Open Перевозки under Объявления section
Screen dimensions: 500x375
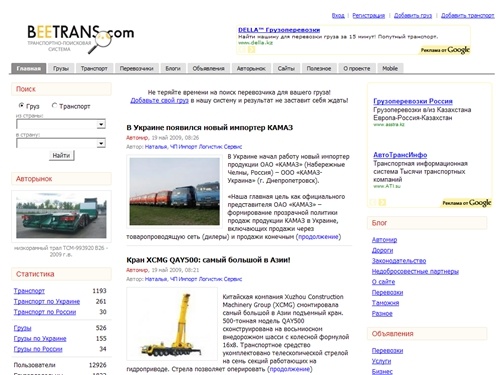point(387,351)
